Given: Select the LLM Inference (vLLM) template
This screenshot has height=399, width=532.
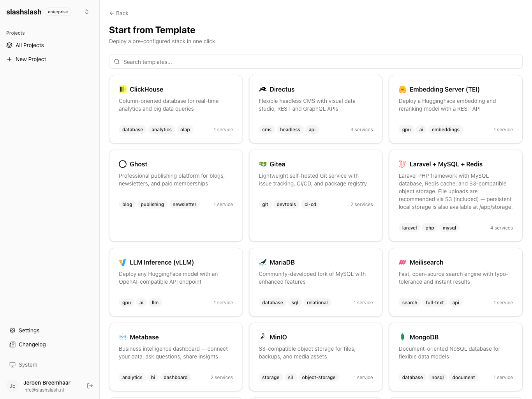Looking at the screenshot, I should coord(176,282).
